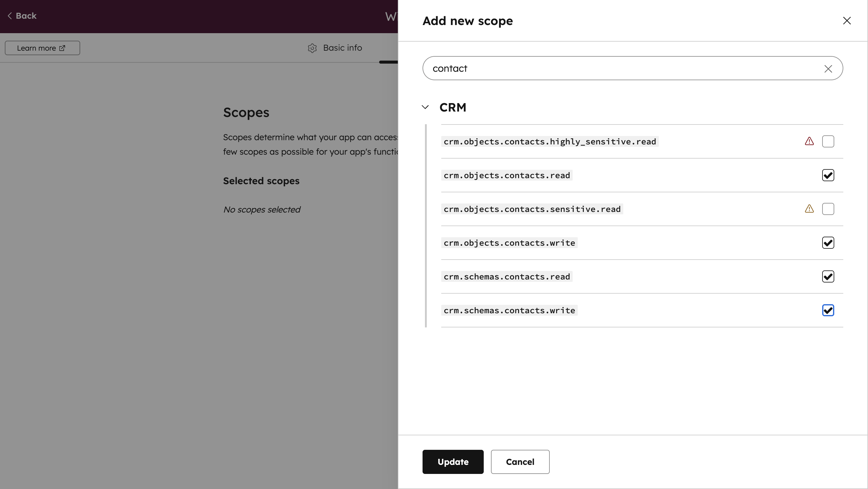Cancel the scope changes
The image size is (868, 489).
(520, 462)
